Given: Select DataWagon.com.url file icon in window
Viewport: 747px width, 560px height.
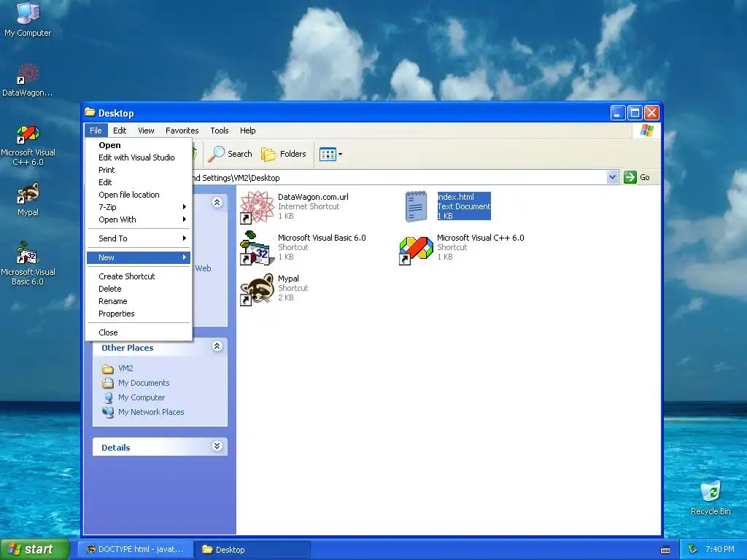Looking at the screenshot, I should [x=258, y=206].
